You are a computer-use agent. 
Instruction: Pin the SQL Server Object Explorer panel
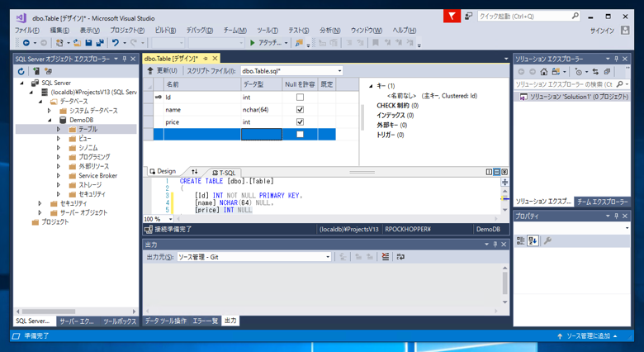125,59
